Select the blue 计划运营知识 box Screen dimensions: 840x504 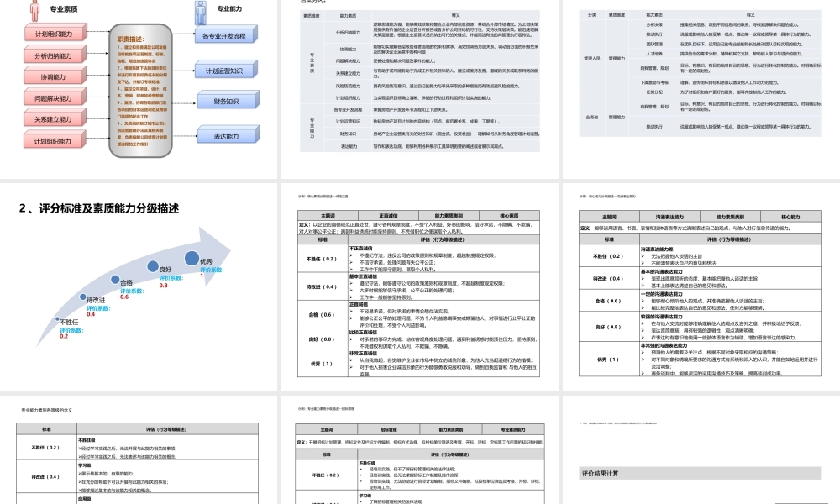(224, 71)
